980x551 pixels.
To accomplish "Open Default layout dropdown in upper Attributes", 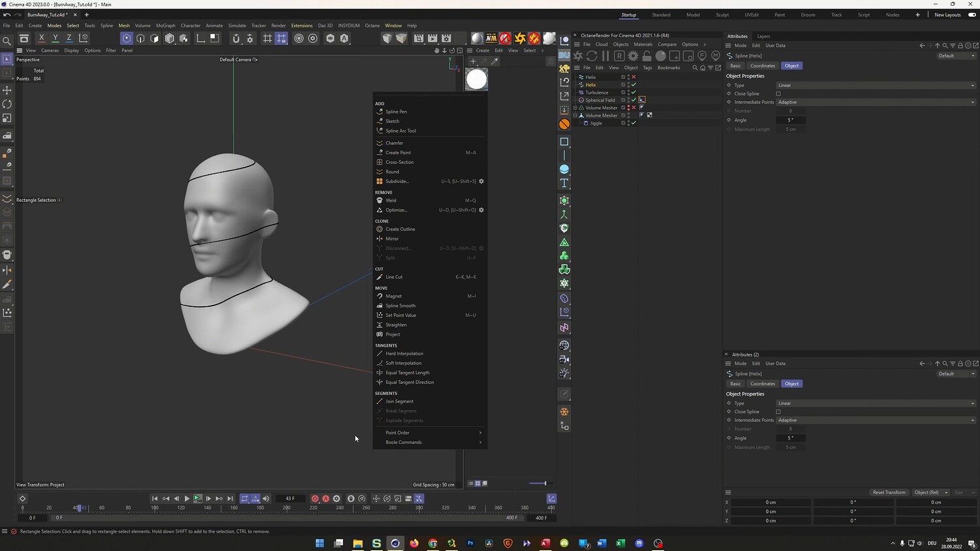I will (x=956, y=56).
